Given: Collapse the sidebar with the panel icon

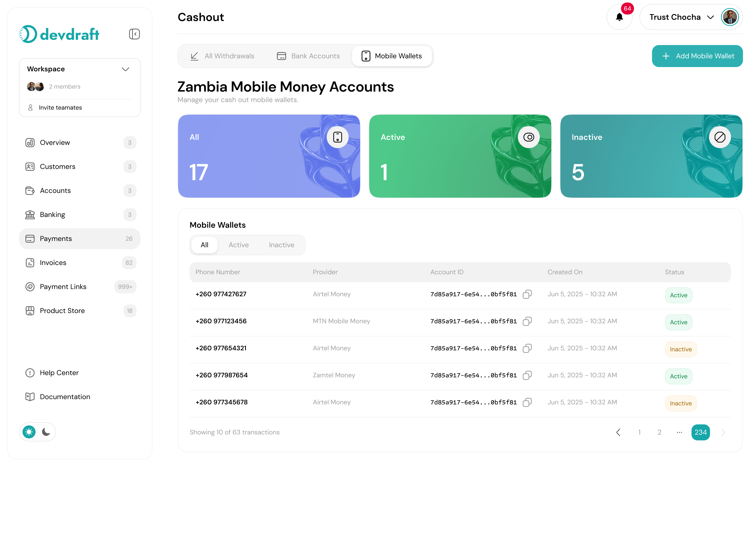Looking at the screenshot, I should coord(134,34).
